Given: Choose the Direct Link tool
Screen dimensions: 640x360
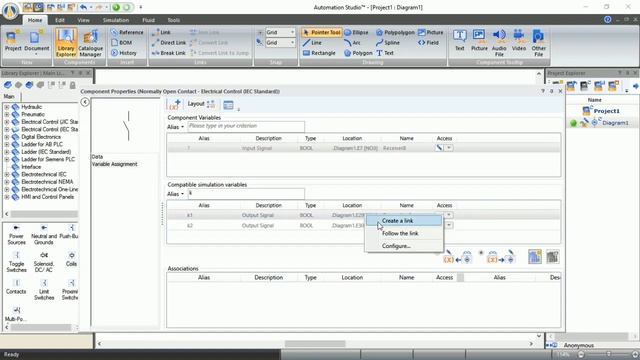Looking at the screenshot, I should (x=169, y=42).
